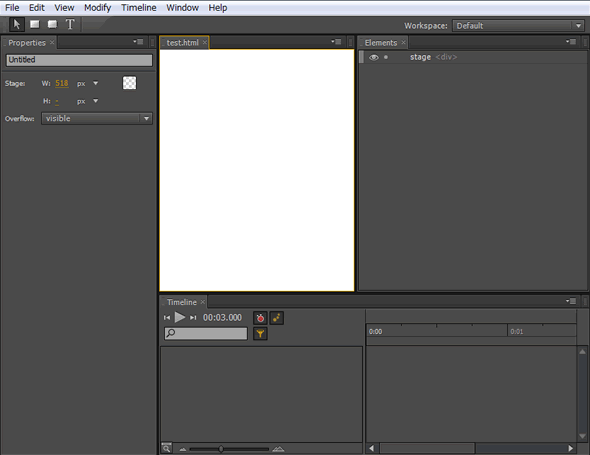Toggle stage visibility eye icon
The width and height of the screenshot is (590, 455).
(x=373, y=57)
